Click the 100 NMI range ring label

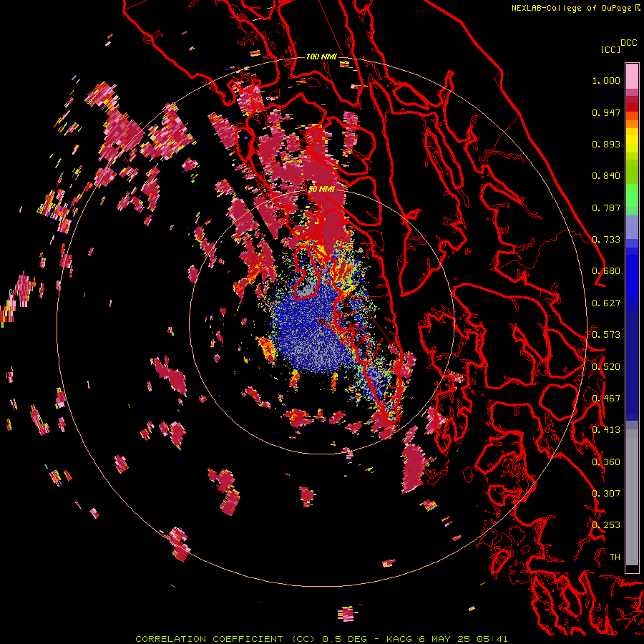pyautogui.click(x=321, y=57)
